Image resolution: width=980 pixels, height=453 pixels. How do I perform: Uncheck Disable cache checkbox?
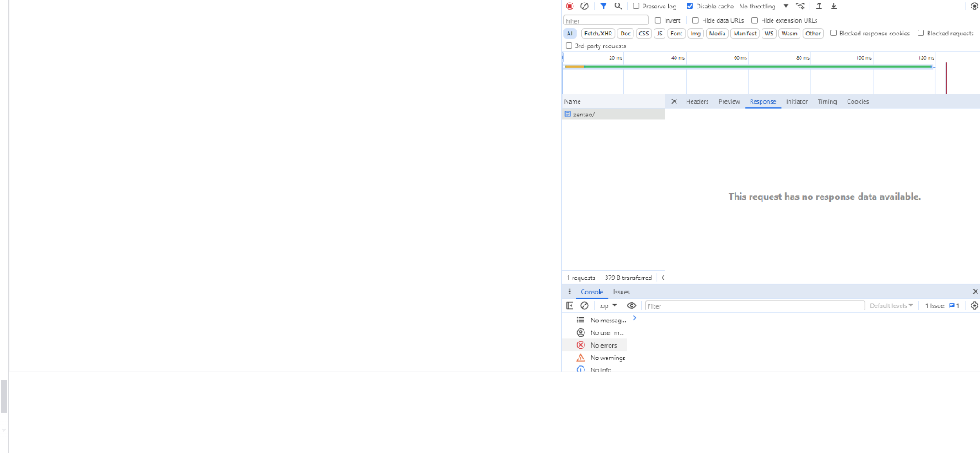pyautogui.click(x=689, y=6)
